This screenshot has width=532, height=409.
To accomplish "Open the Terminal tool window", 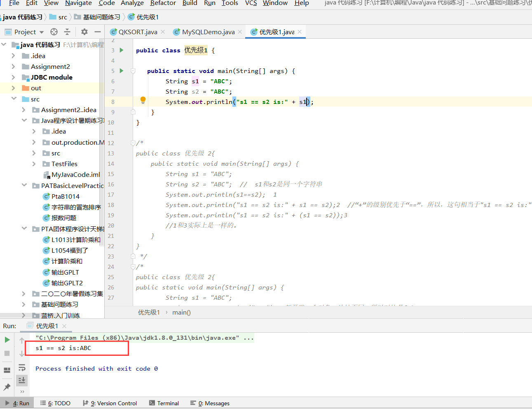I will coord(164,403).
